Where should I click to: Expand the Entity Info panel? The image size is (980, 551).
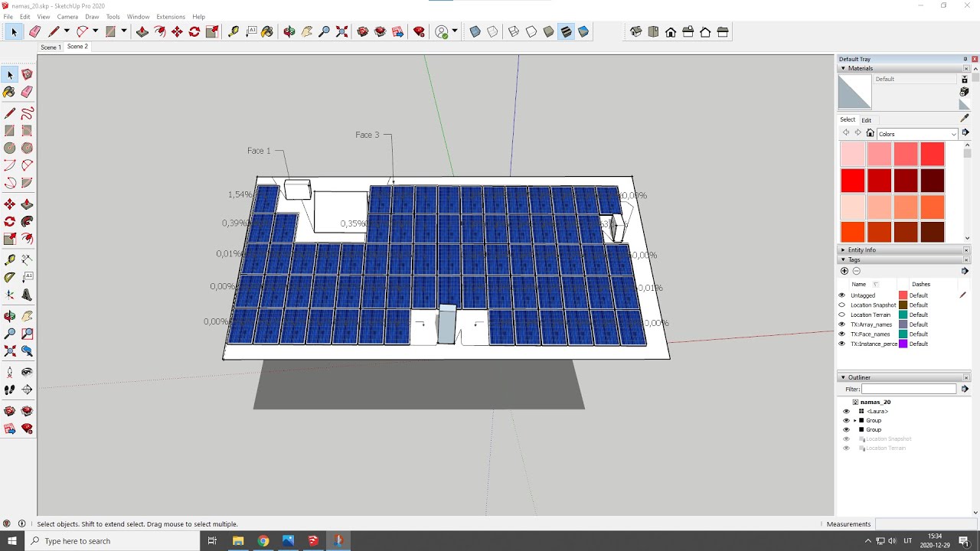tap(844, 250)
